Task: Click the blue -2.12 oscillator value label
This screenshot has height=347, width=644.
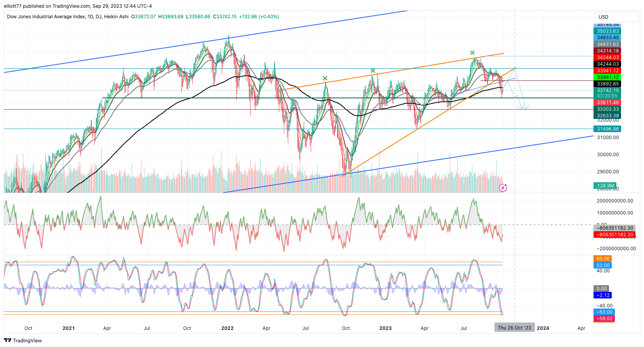Action: (x=603, y=295)
